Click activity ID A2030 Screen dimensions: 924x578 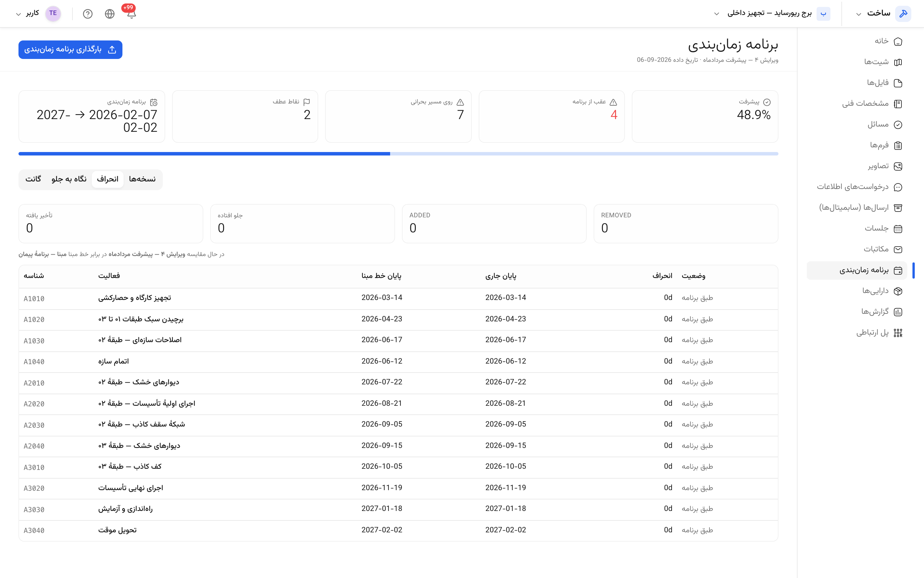coord(34,425)
